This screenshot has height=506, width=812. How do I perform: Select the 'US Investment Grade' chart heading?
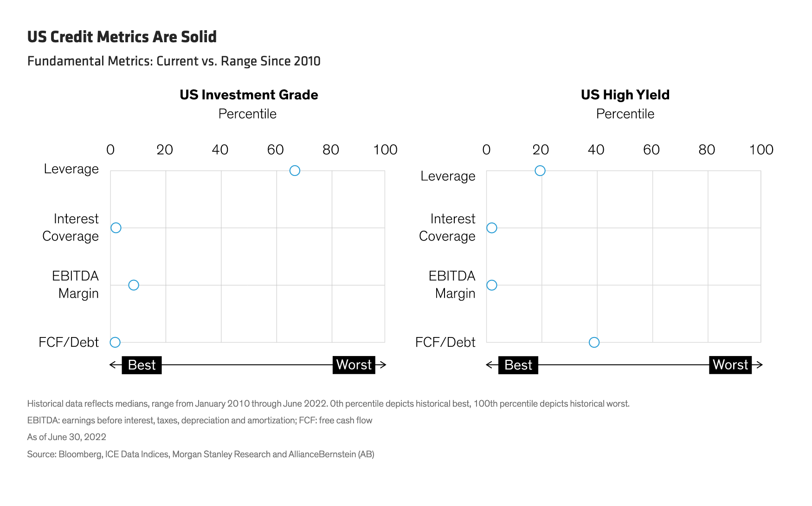pos(249,95)
